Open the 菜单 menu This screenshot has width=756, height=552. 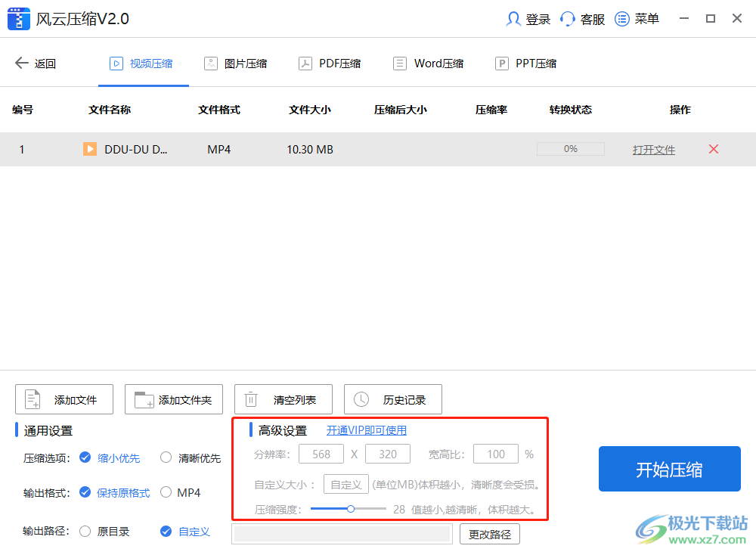[x=637, y=19]
